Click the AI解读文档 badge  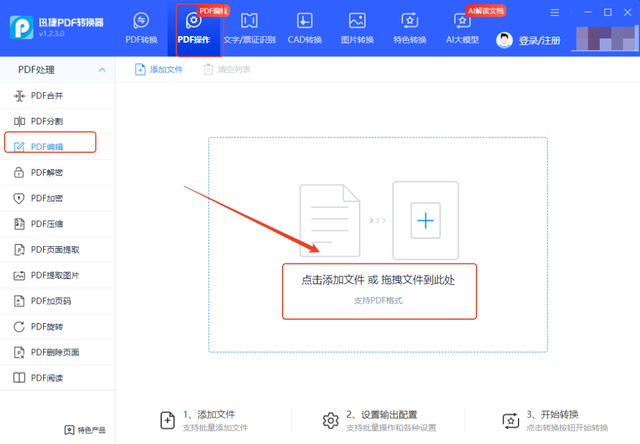pyautogui.click(x=486, y=11)
